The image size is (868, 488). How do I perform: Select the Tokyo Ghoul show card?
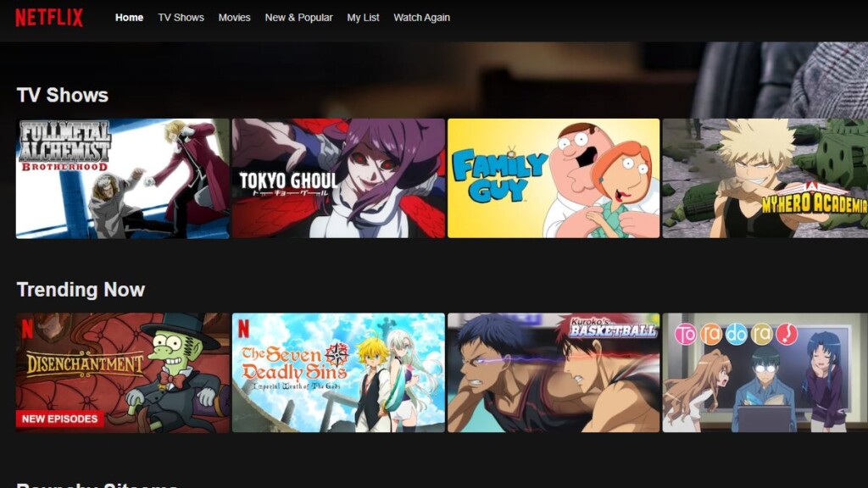click(338, 179)
